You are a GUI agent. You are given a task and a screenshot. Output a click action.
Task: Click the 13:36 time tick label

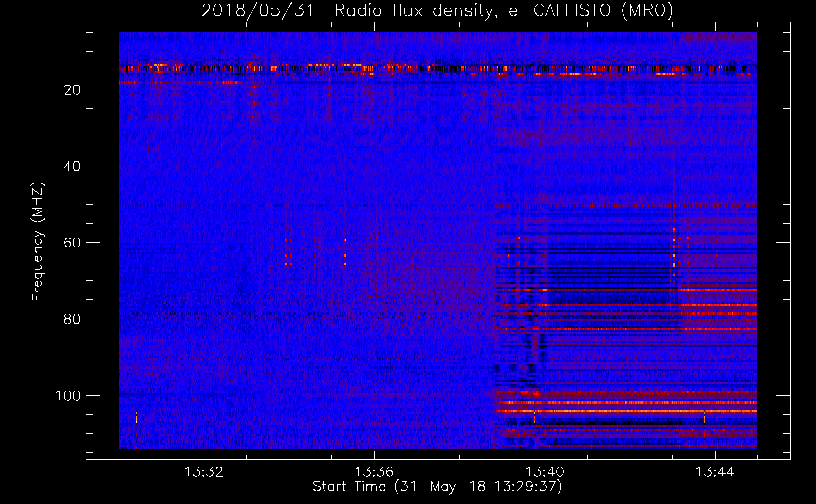tap(374, 472)
